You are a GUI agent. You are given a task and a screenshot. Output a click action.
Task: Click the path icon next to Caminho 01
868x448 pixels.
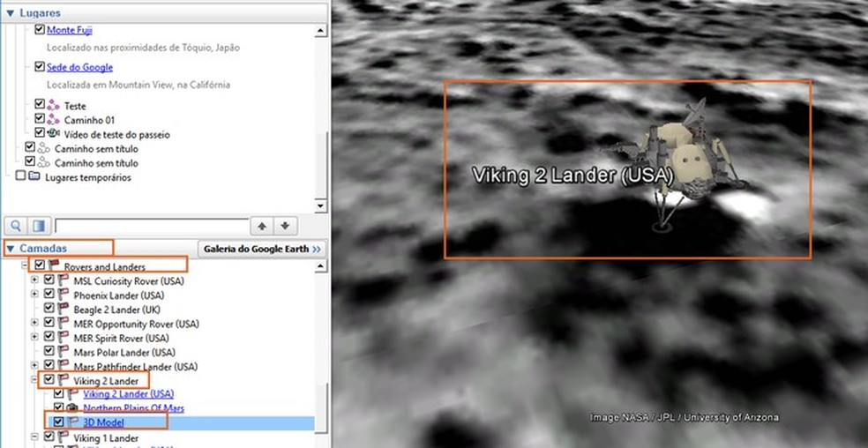click(53, 120)
